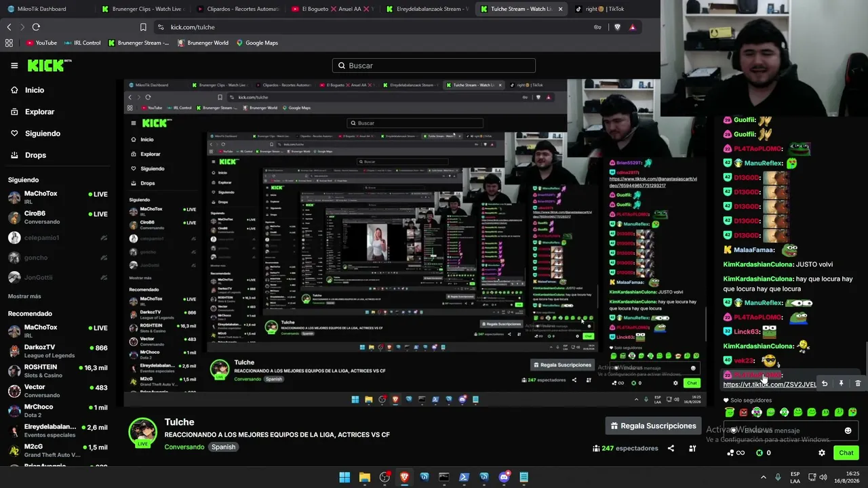Delete the hovered chat message

pyautogui.click(x=858, y=384)
